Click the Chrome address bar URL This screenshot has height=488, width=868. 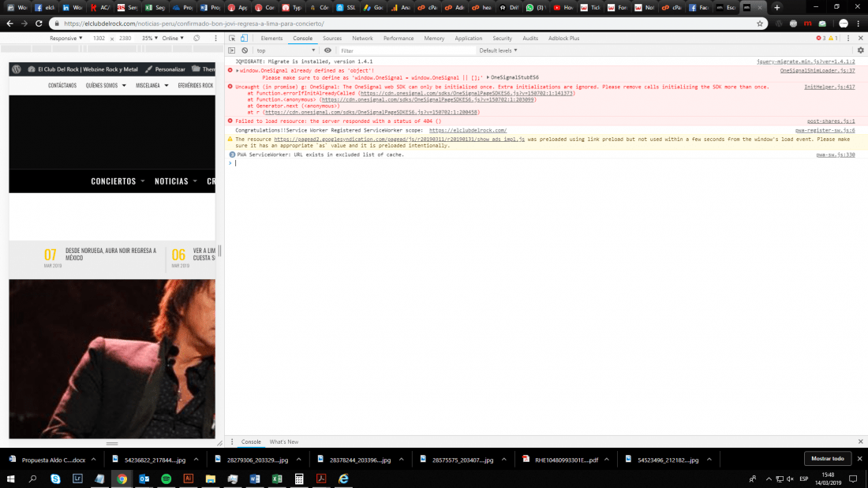coord(194,24)
